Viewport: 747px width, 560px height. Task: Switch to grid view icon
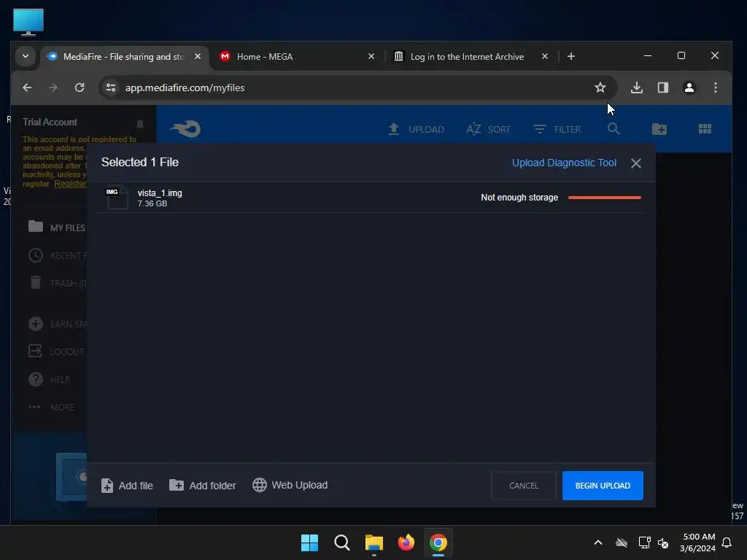(x=705, y=129)
